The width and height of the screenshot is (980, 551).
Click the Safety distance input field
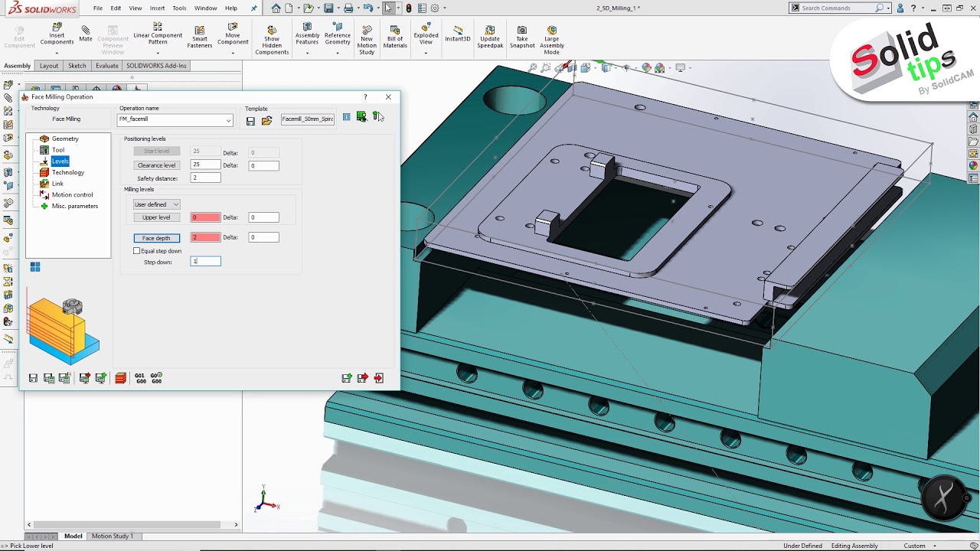205,178
